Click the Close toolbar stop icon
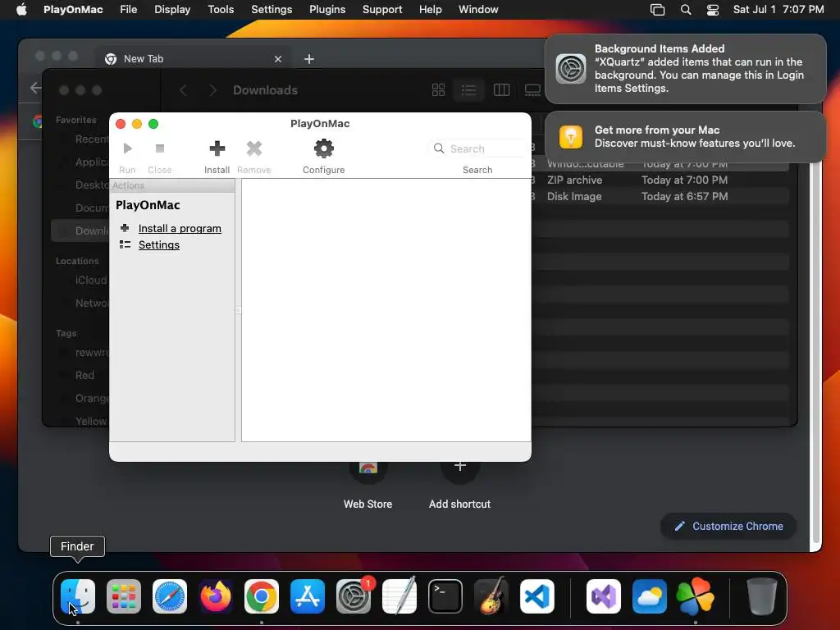This screenshot has width=840, height=630. [x=160, y=148]
